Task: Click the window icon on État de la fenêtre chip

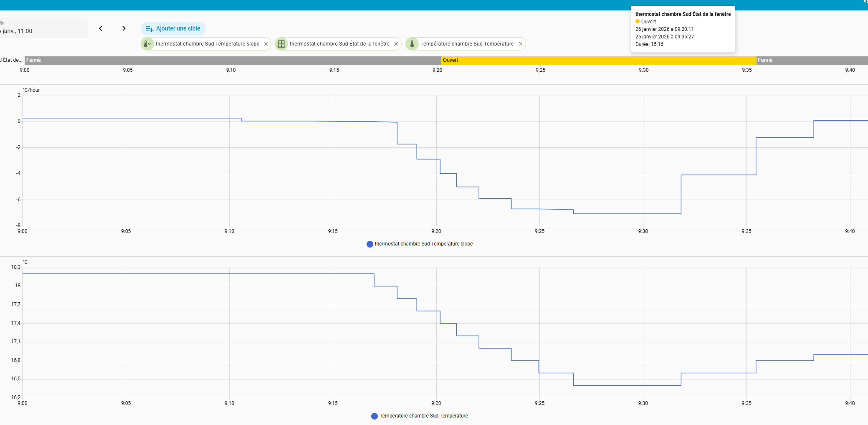Action: (x=281, y=44)
